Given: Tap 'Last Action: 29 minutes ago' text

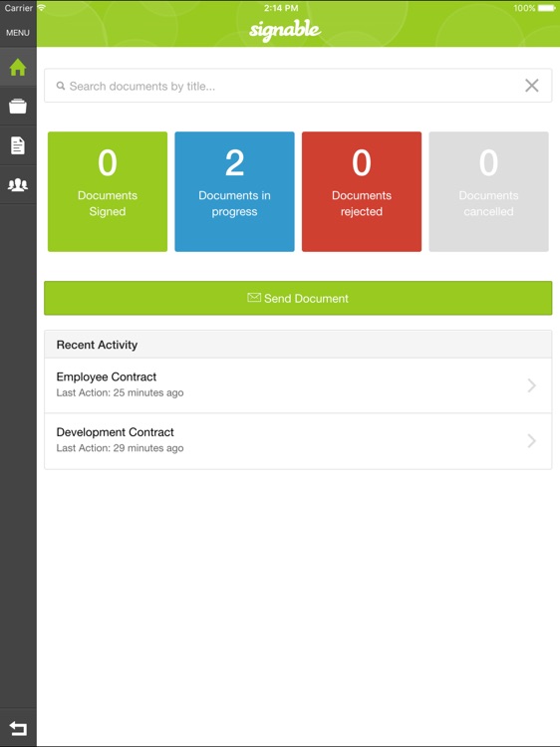Looking at the screenshot, I should (121, 448).
